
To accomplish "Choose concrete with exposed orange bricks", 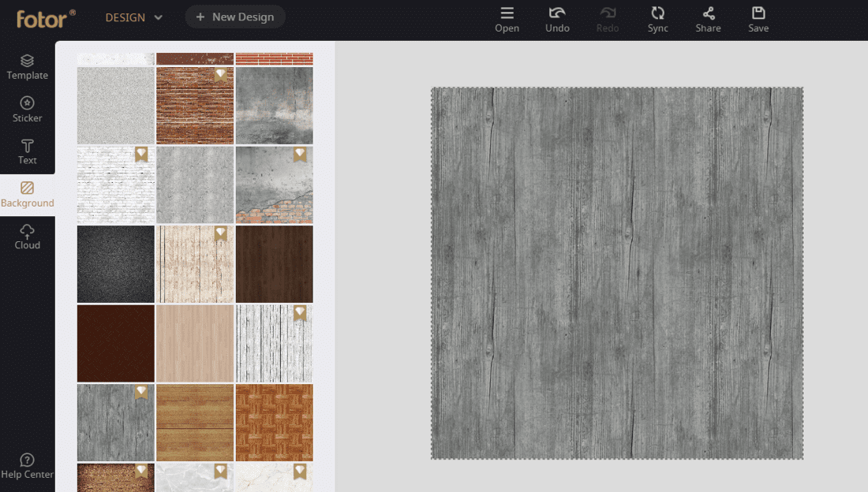I will coord(275,184).
